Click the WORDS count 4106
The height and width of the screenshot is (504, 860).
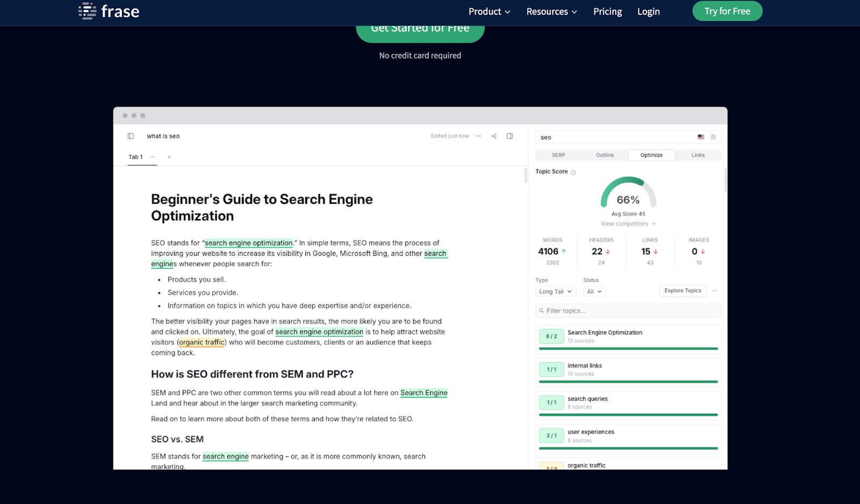click(x=548, y=251)
